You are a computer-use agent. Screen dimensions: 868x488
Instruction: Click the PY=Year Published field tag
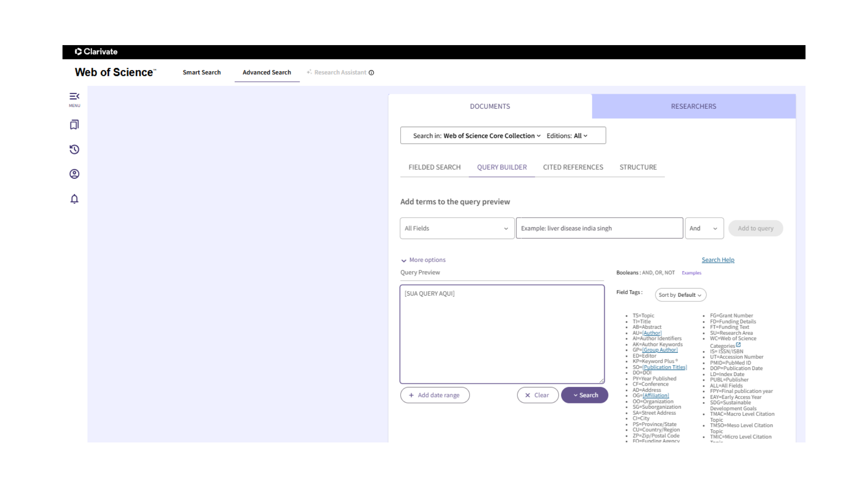click(x=654, y=379)
